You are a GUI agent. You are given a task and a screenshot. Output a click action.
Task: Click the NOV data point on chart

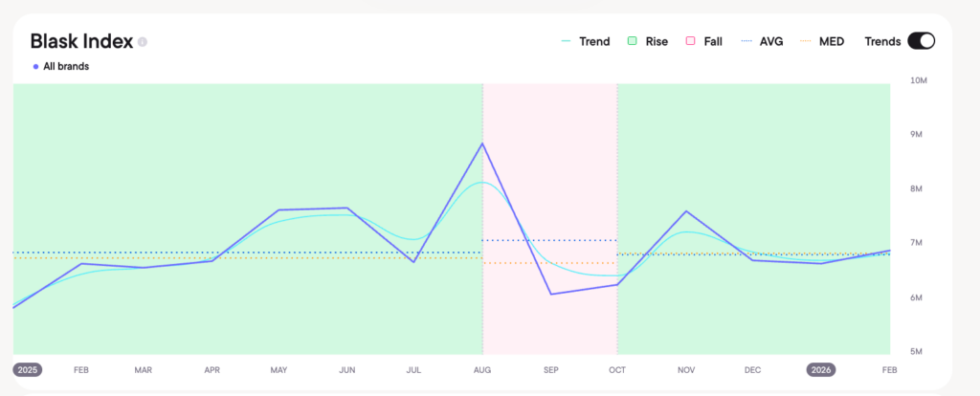(x=686, y=211)
